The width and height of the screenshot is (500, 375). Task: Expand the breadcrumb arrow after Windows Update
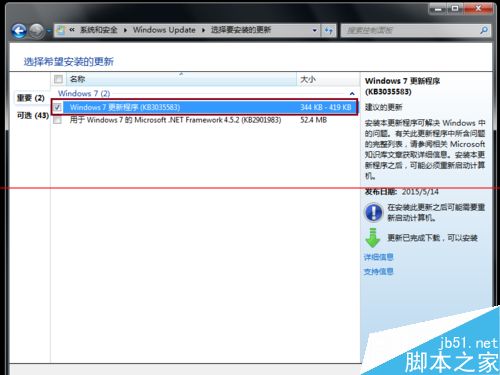[x=203, y=30]
